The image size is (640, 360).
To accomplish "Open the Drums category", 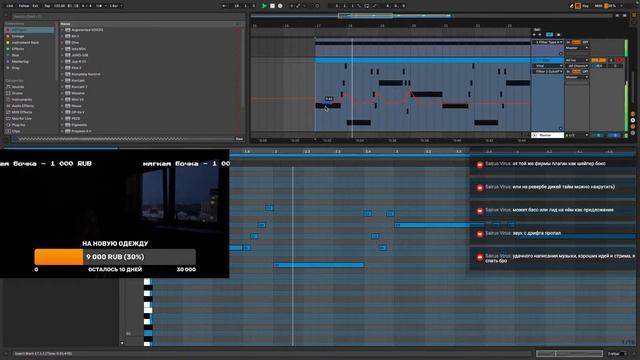I will [x=17, y=93].
